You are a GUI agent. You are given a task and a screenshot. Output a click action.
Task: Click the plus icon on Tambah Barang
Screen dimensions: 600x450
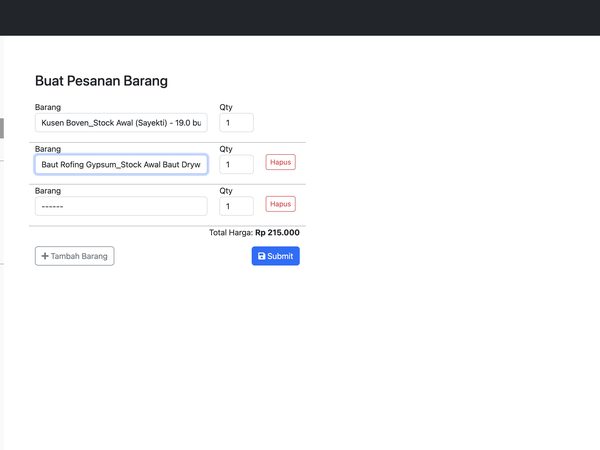coord(45,256)
